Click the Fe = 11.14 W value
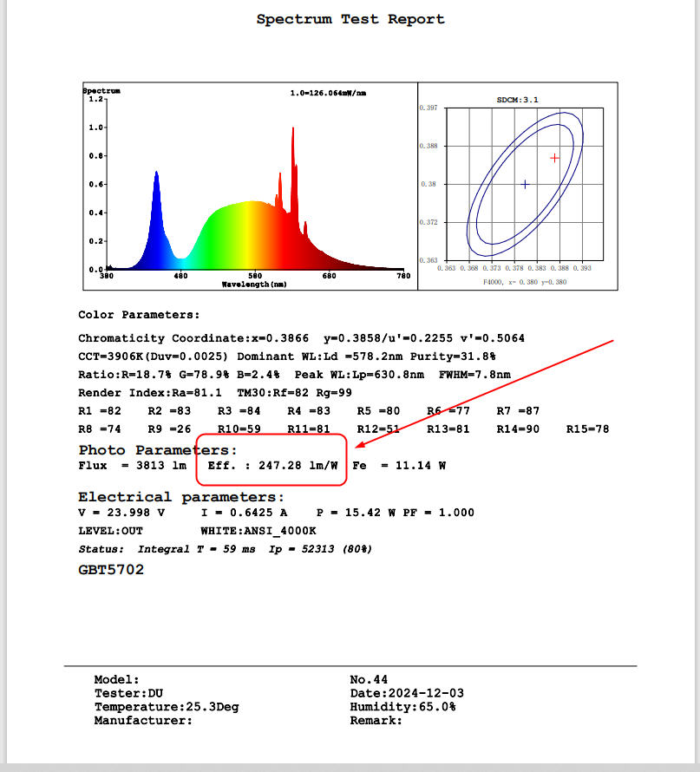 pos(399,466)
